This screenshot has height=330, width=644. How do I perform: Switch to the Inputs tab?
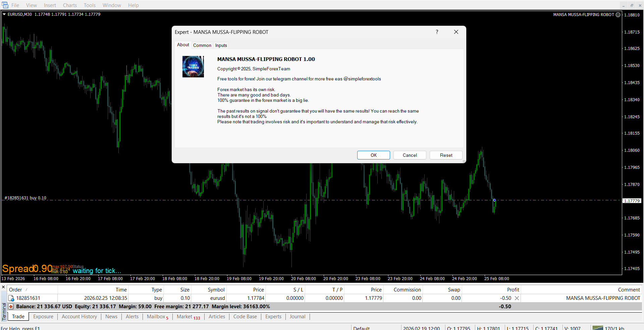click(221, 45)
